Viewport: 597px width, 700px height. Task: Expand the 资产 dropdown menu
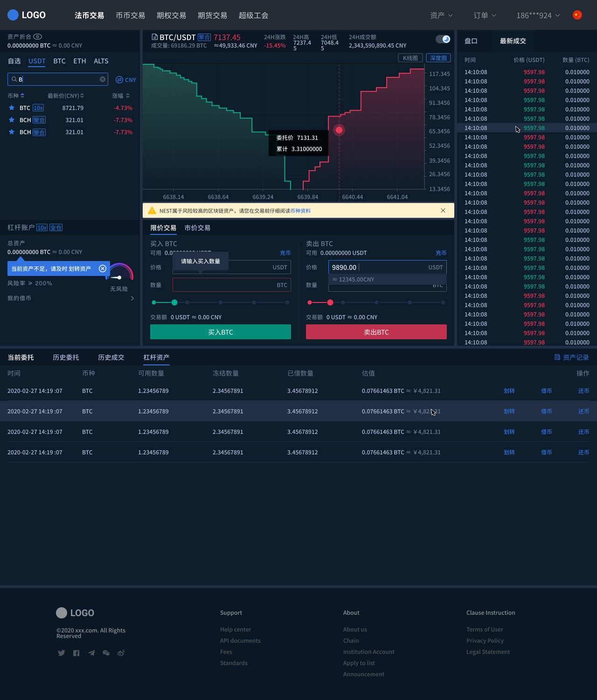point(441,15)
